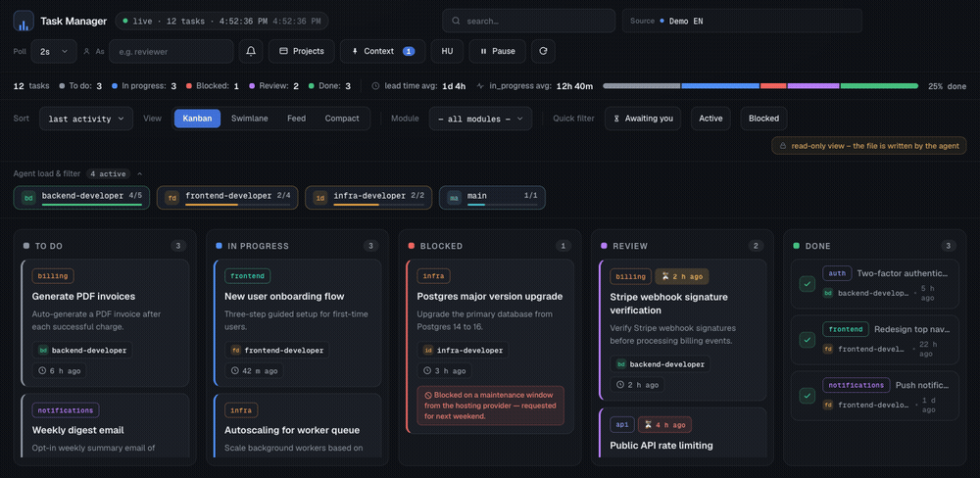This screenshot has width=980, height=478.
Task: Click into the search field
Action: click(529, 21)
